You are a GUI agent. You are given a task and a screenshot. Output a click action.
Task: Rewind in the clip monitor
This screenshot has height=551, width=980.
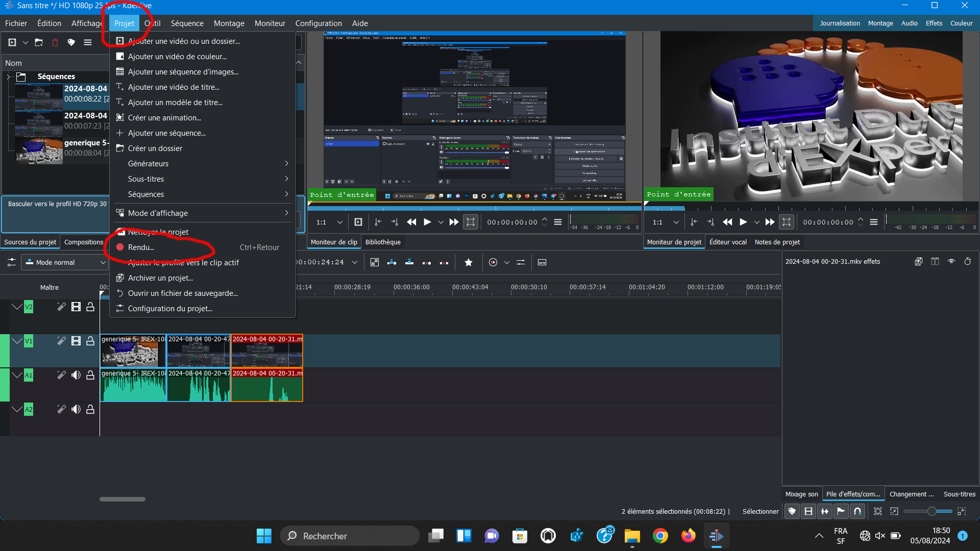pos(411,222)
